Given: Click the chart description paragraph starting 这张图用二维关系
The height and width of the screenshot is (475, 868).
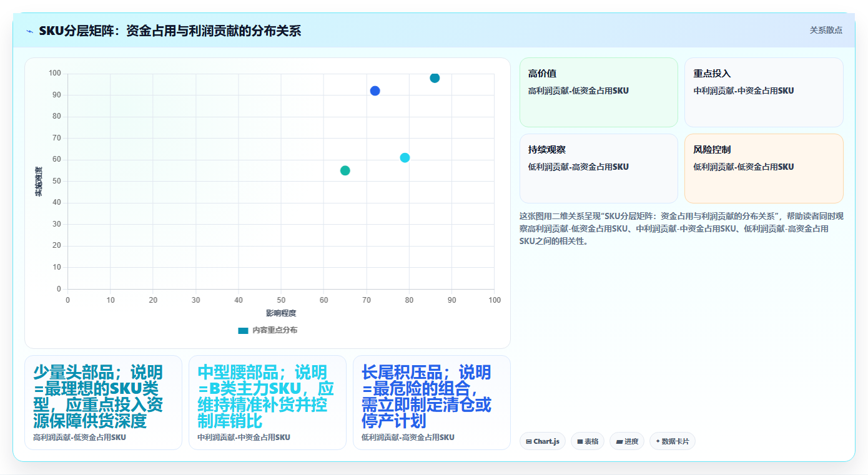Looking at the screenshot, I should [681, 228].
